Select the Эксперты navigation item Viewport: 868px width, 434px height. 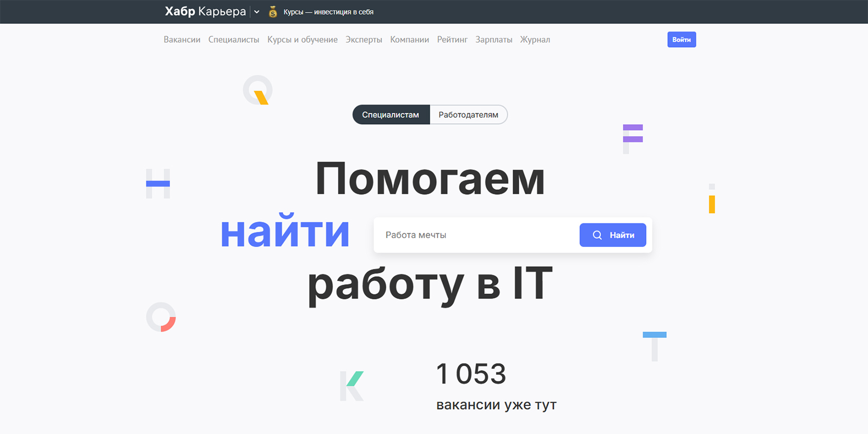point(364,40)
